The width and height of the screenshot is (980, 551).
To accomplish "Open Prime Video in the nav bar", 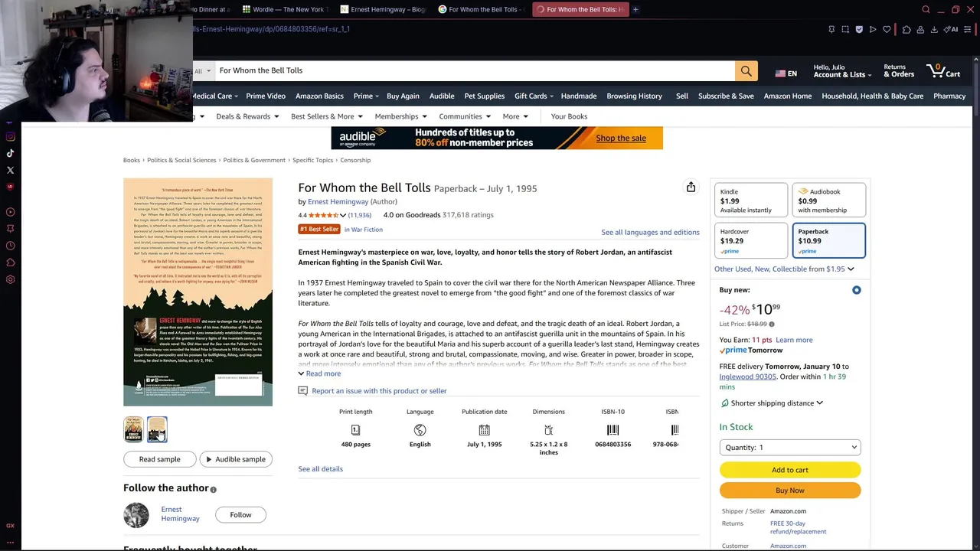I will (266, 96).
